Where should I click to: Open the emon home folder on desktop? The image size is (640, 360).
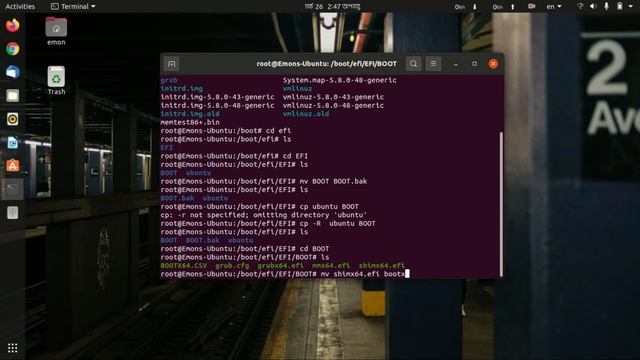tap(56, 31)
